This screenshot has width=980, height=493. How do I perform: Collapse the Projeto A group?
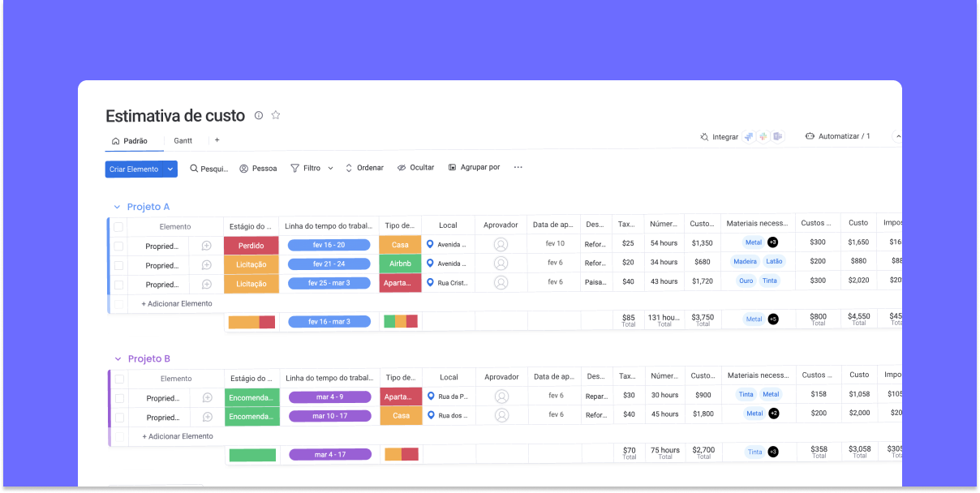[x=117, y=207]
